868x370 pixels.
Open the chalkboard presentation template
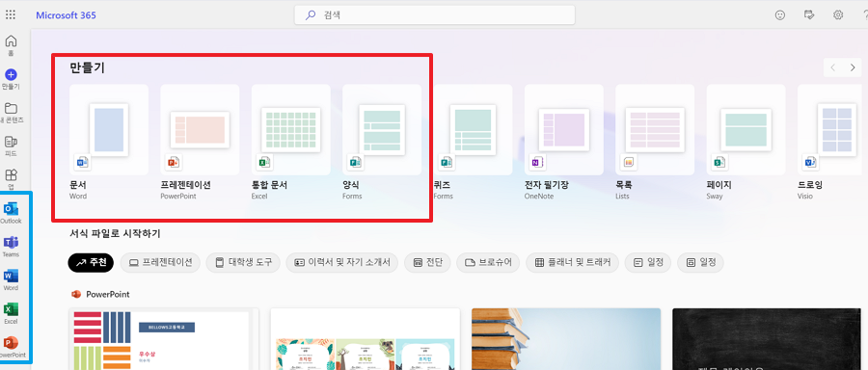click(x=767, y=339)
